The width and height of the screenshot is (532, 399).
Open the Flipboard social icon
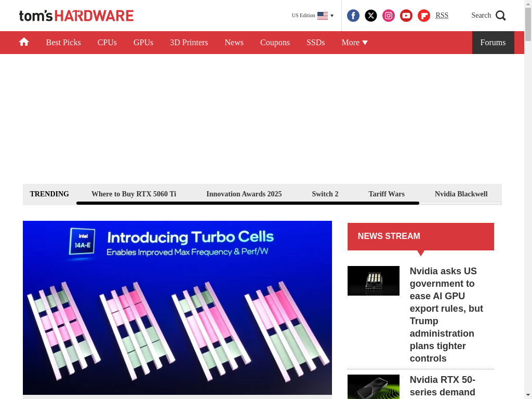pos(424,16)
